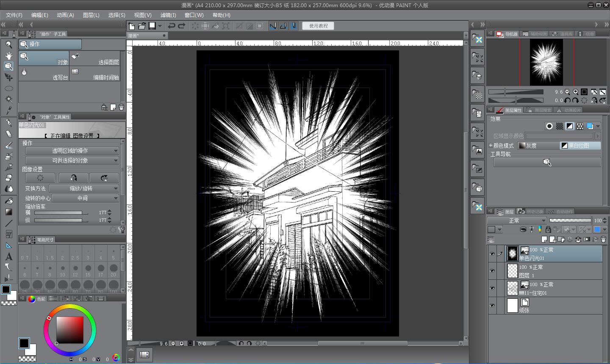This screenshot has height=364, width=610.
Task: Click the undo arrow in the toolbar
Action: [x=171, y=26]
